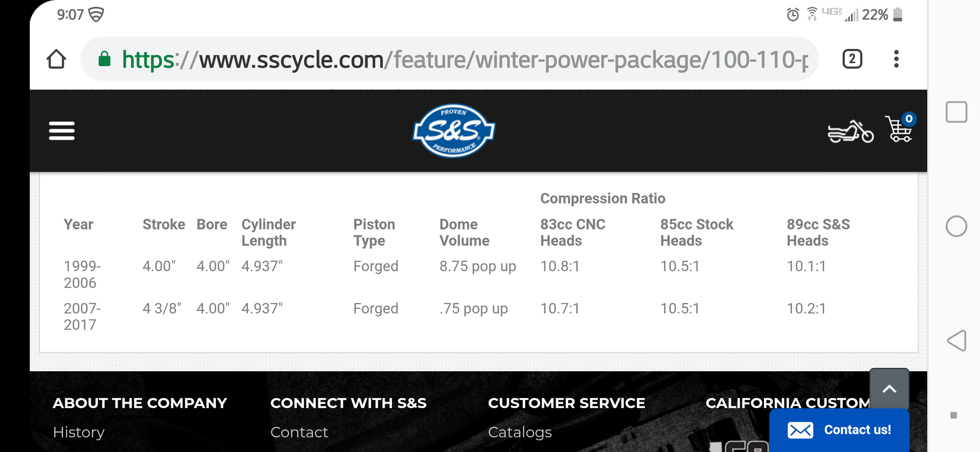The image size is (980, 452).
Task: Open the shopping cart
Action: point(900,129)
